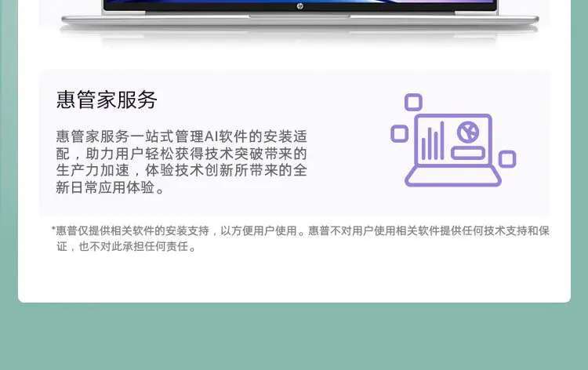Viewport: 588px width, 370px height.
Task: Click the disclaimer starting *惠普仅提供相关软件
Action: coord(300,238)
